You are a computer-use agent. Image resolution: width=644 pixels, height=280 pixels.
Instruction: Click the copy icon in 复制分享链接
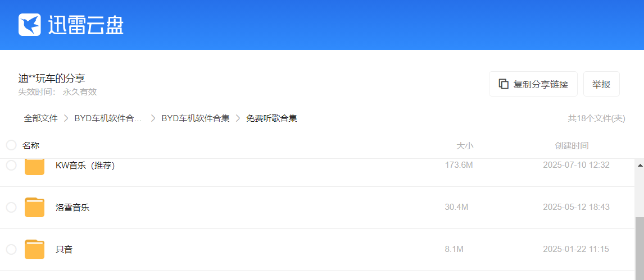(x=504, y=84)
